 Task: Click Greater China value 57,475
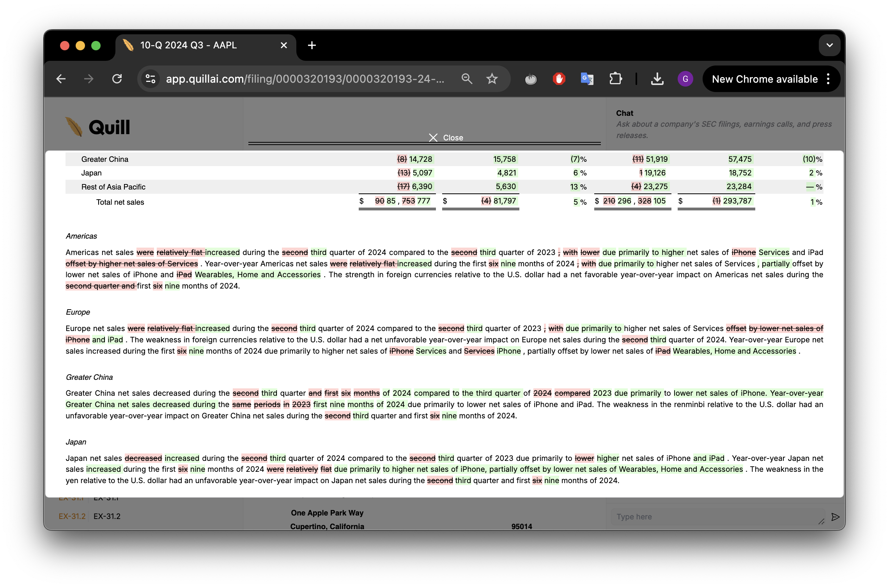point(740,159)
